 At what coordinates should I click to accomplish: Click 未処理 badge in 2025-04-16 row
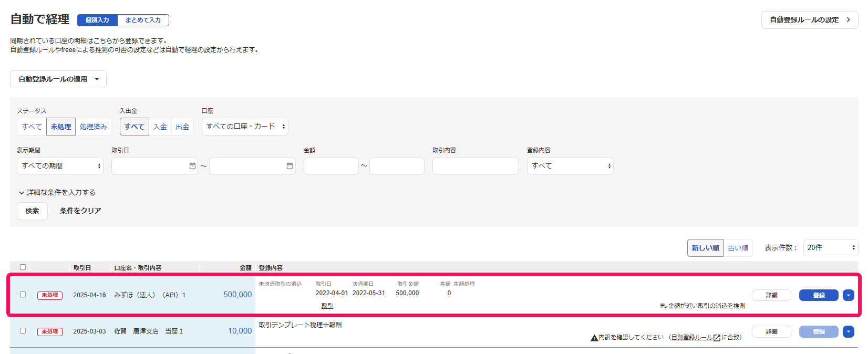50,295
